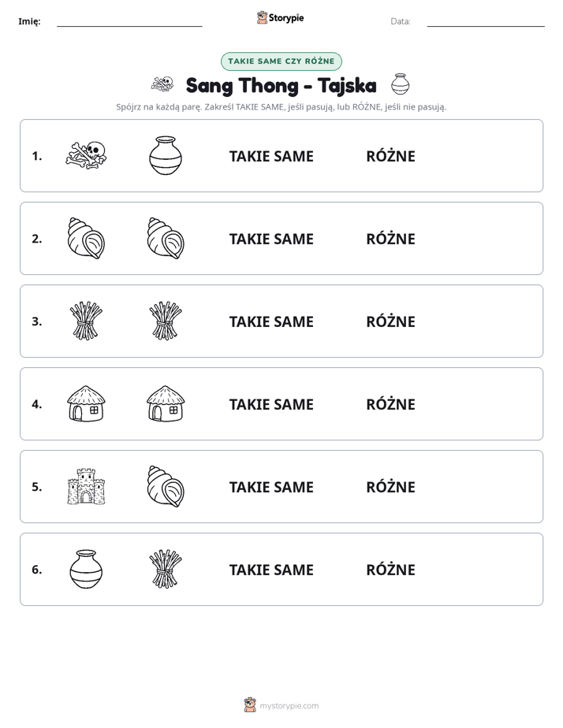Choose TAKIE SAME for row 2

(x=271, y=239)
